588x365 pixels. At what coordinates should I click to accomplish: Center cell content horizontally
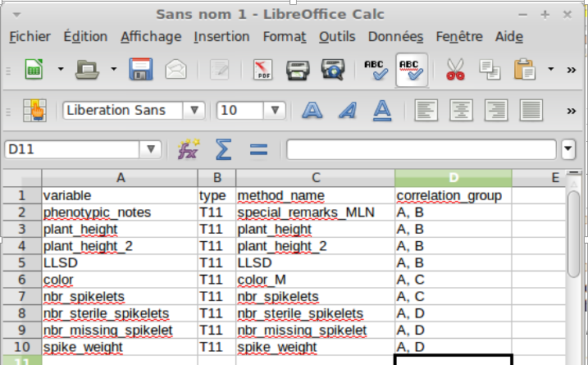[461, 110]
